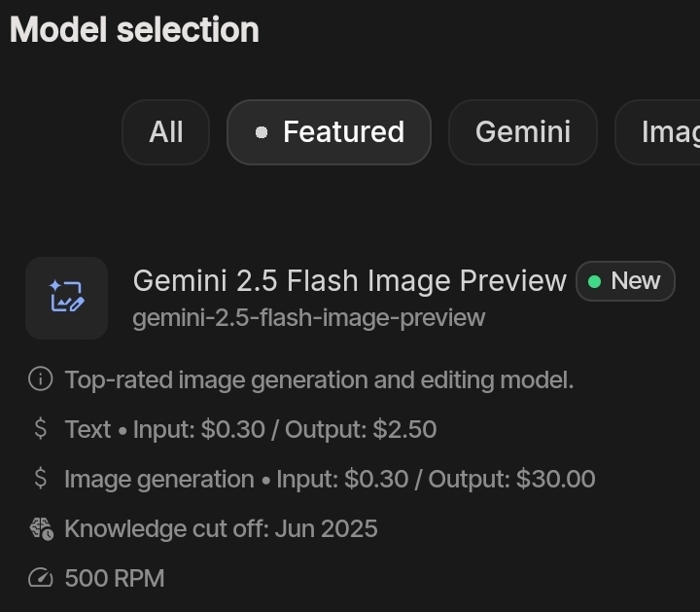The width and height of the screenshot is (700, 612).
Task: Click the green dot in the New badge
Action: 594,281
